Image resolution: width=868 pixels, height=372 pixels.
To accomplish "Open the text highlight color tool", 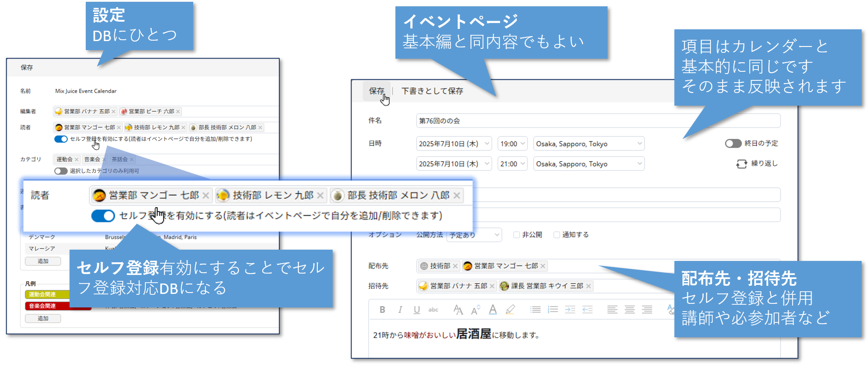I will tap(510, 310).
